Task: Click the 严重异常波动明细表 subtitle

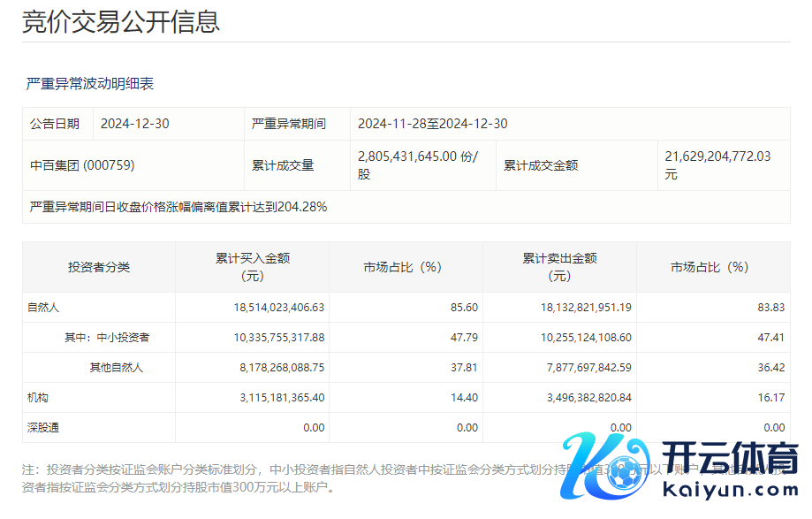Action: coord(90,84)
